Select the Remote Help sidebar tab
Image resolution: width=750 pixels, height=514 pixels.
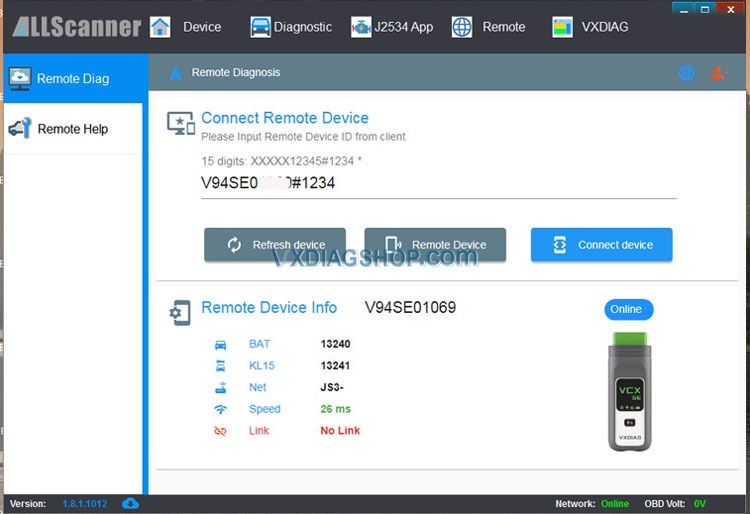click(73, 129)
